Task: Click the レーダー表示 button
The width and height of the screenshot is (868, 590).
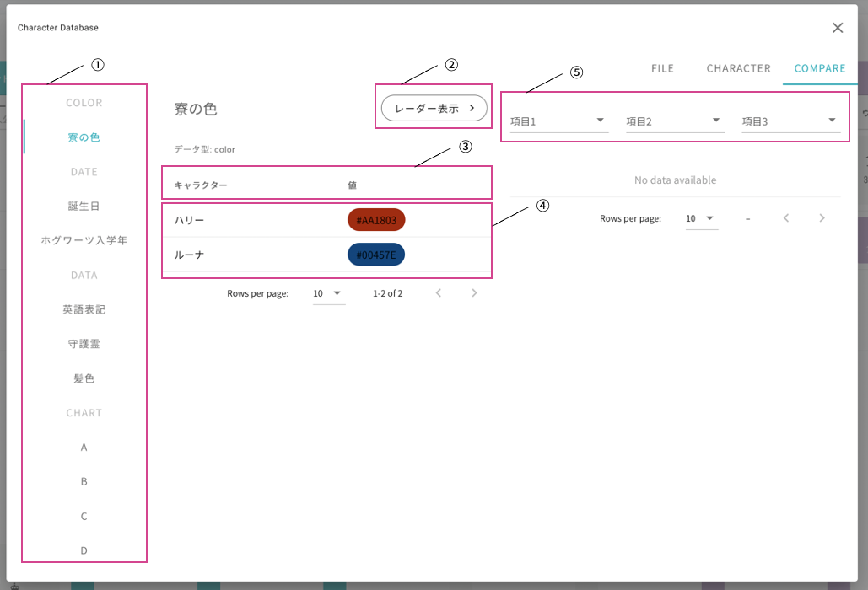Action: pyautogui.click(x=434, y=109)
